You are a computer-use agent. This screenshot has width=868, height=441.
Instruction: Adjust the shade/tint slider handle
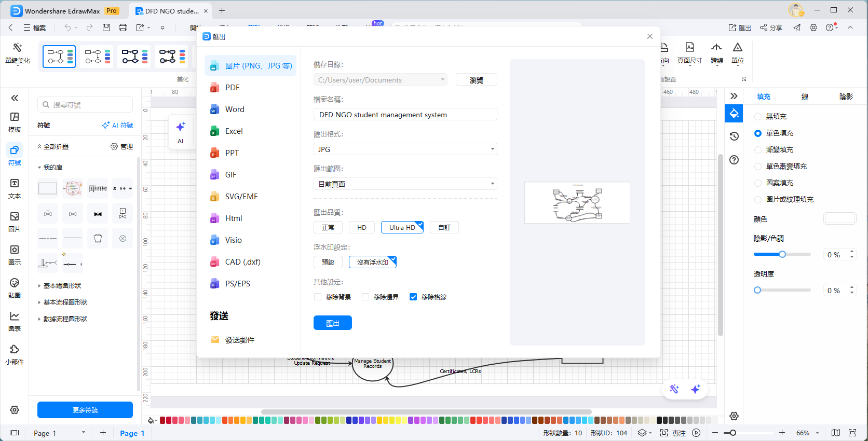click(782, 254)
